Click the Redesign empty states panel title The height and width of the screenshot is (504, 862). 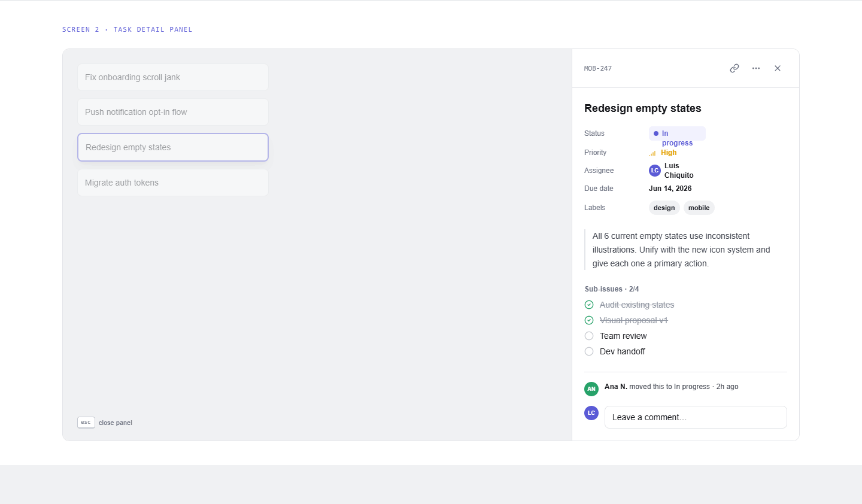coord(643,108)
